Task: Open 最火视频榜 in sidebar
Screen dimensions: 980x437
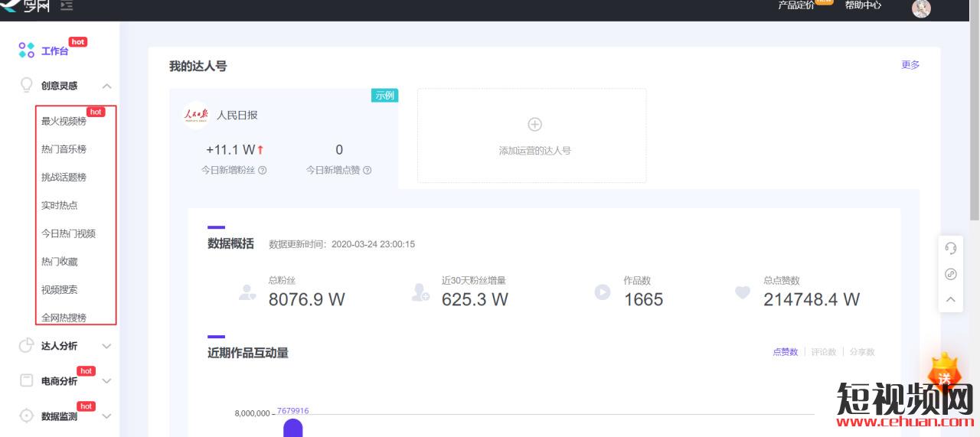Action: tap(64, 121)
